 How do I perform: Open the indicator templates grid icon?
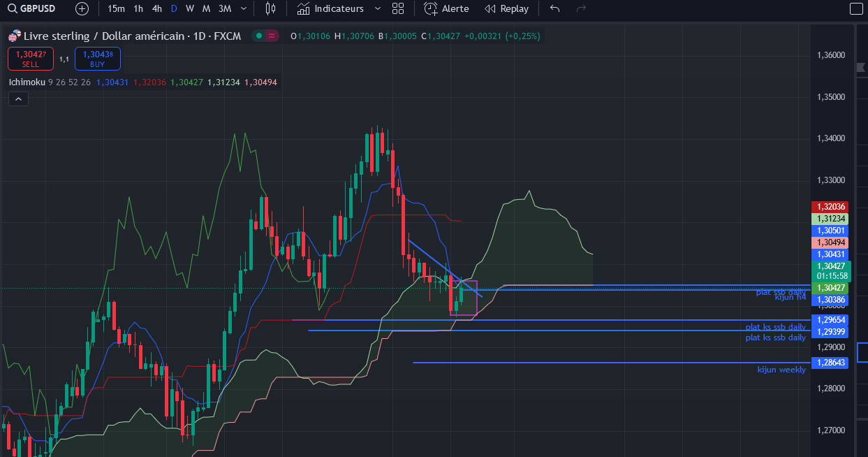398,8
